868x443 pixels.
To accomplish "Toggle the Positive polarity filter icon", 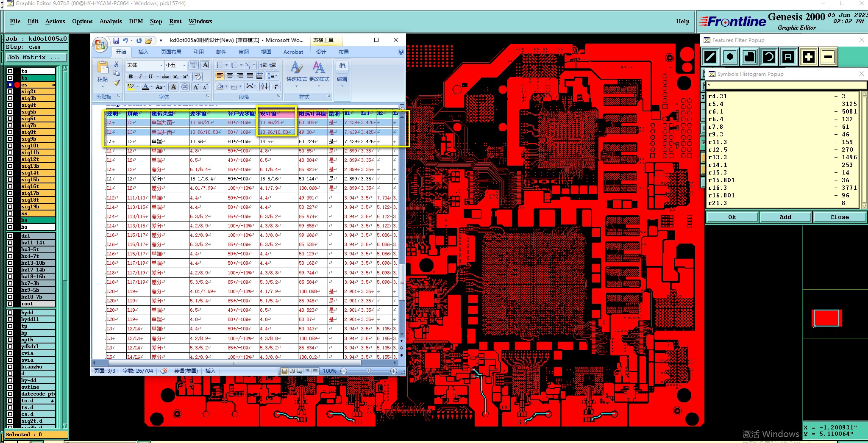I will (x=808, y=57).
